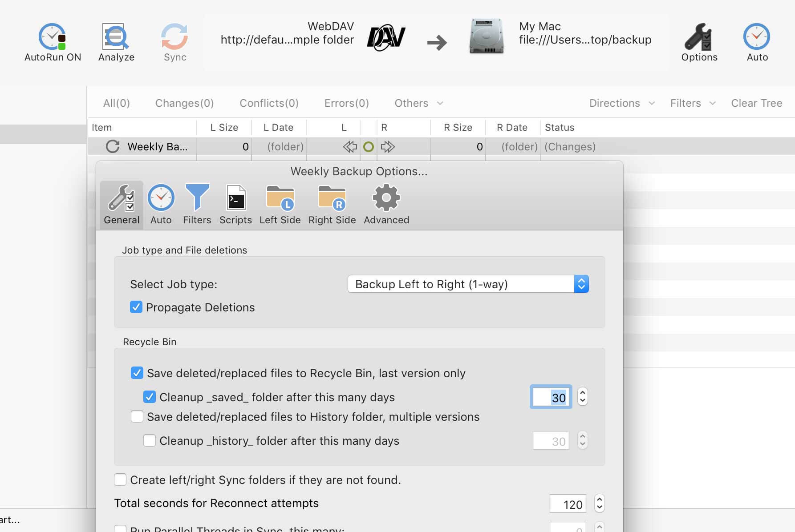Check Create left/right Sync folders option
Screen dimensions: 795x532
[120, 480]
